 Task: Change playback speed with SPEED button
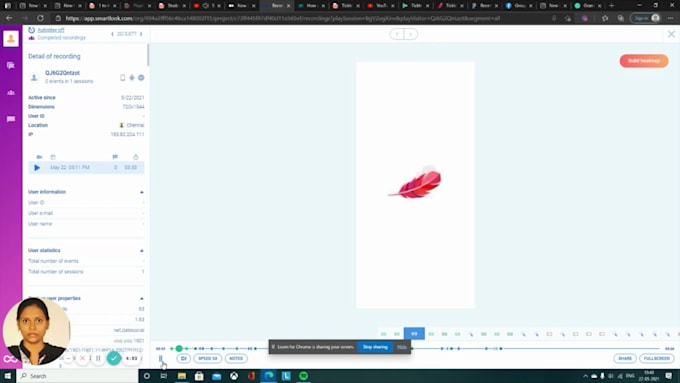coord(207,359)
